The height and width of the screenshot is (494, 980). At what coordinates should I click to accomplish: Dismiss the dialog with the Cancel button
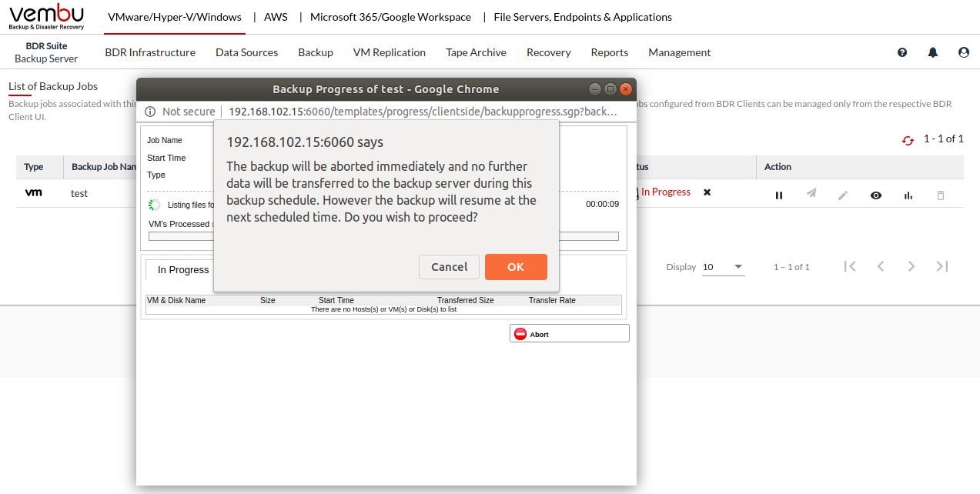click(449, 267)
